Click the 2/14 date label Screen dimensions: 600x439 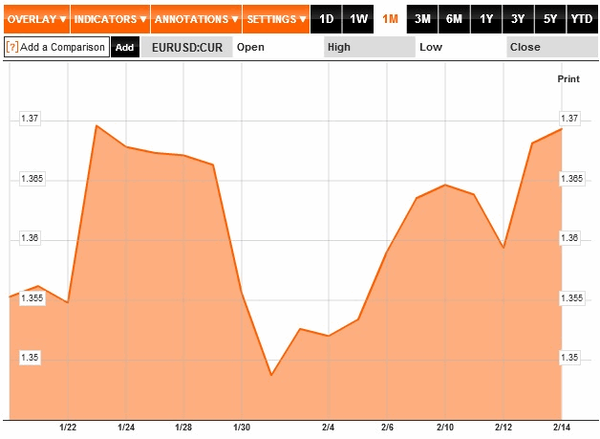coord(561,428)
